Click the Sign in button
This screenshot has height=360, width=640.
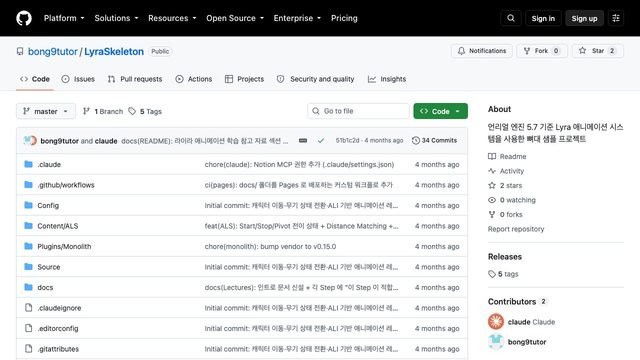click(543, 18)
